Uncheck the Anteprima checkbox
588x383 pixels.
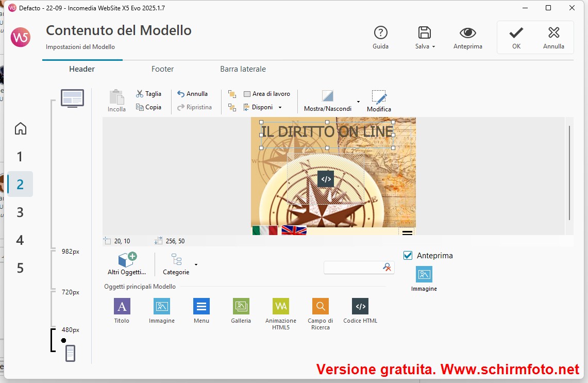(x=408, y=256)
